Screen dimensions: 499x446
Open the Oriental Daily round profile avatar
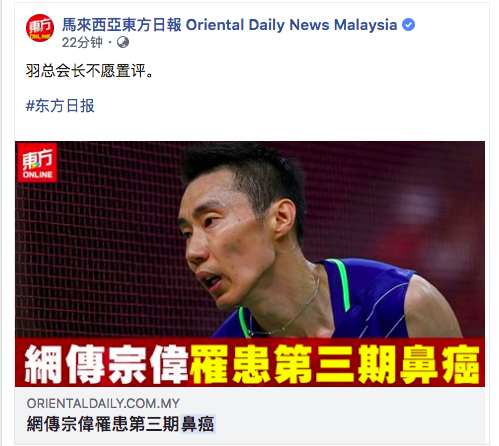pos(40,28)
